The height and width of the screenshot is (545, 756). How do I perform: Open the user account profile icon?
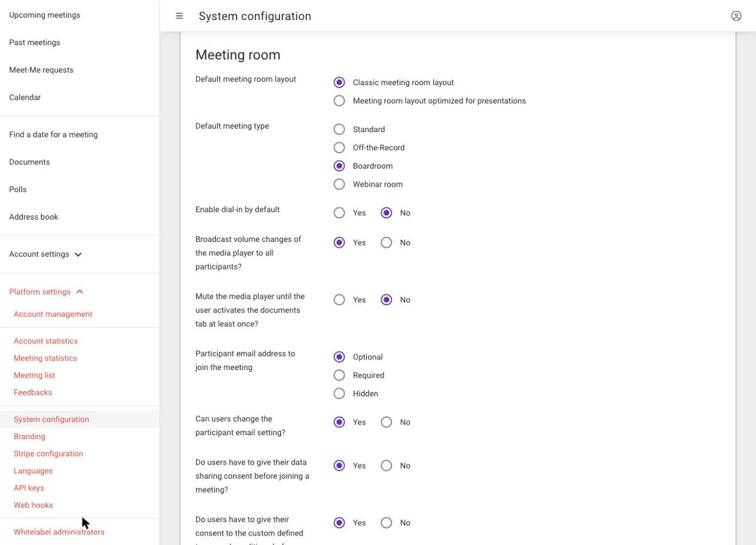[x=736, y=16]
